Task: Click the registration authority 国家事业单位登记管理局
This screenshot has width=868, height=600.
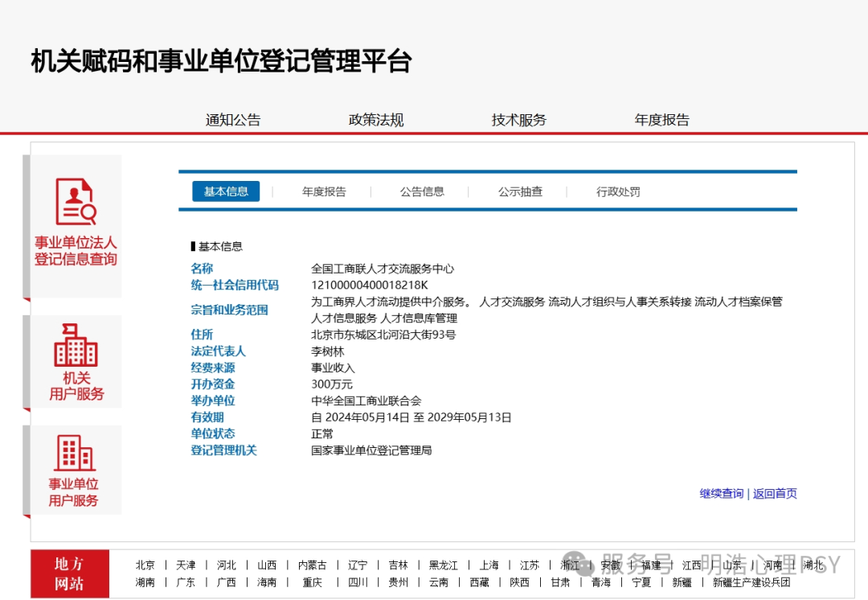Action: [371, 450]
